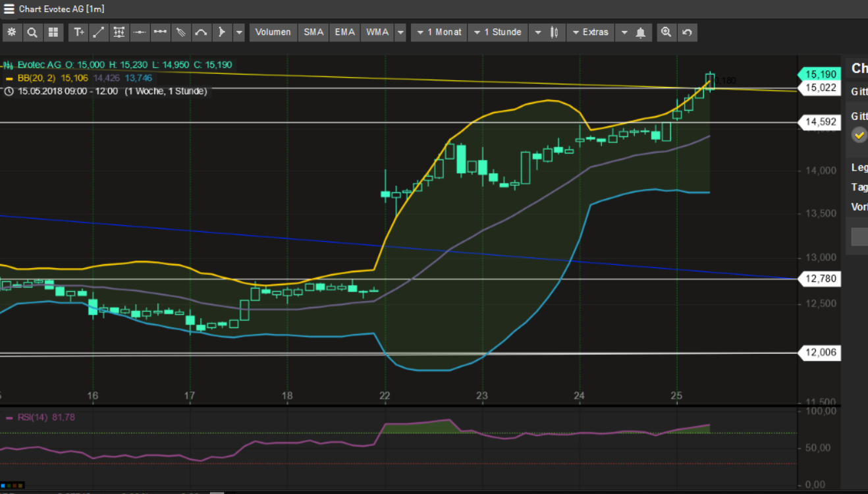Viewport: 868px width, 494px height.
Task: Open the hamburger menu beside chart title
Action: [x=9, y=9]
